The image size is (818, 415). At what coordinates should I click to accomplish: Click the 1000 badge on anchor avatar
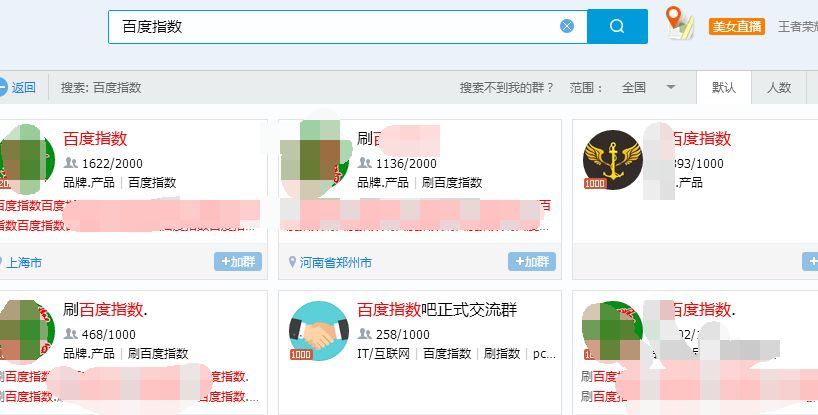coord(595,184)
